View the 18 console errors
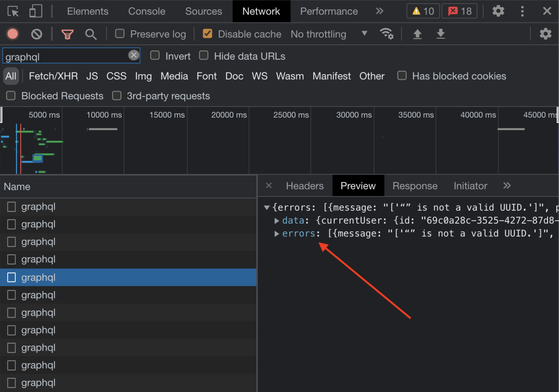The image size is (559, 392). [459, 11]
